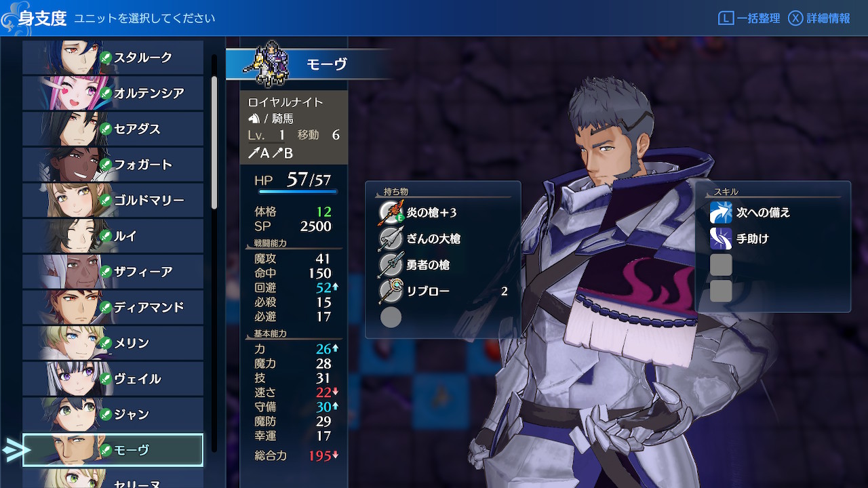
Task: Click the empty fifth inventory slot
Action: 391,317
